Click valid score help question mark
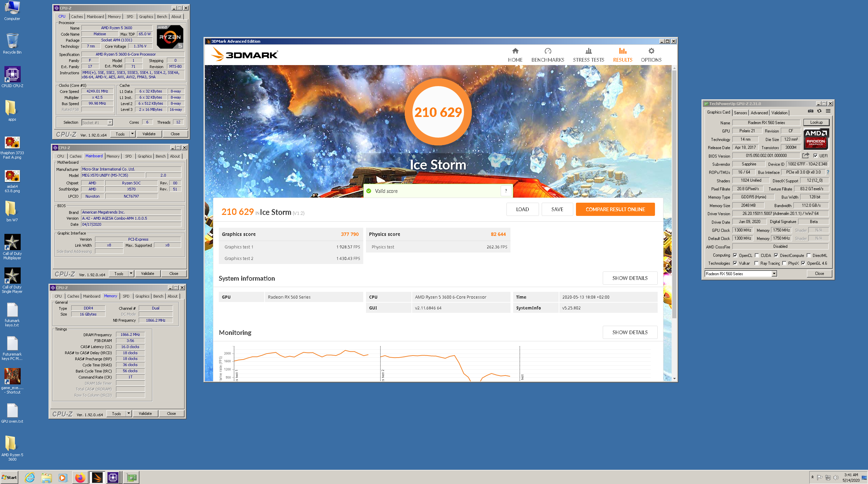This screenshot has width=868, height=484. tap(506, 191)
